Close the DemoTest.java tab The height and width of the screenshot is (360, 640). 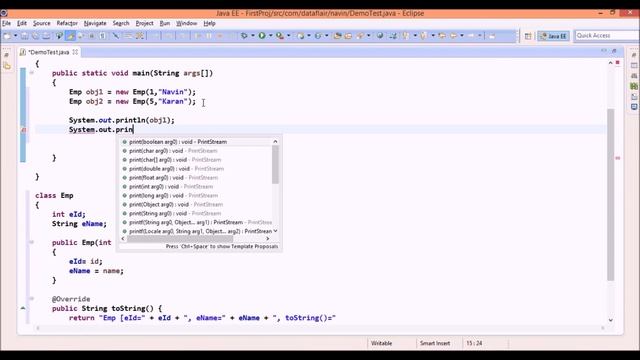tap(75, 52)
